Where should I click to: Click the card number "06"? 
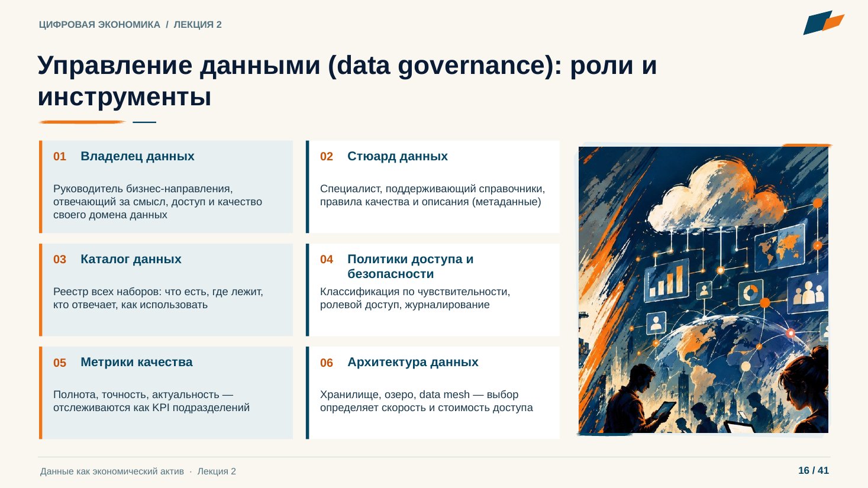pos(327,363)
